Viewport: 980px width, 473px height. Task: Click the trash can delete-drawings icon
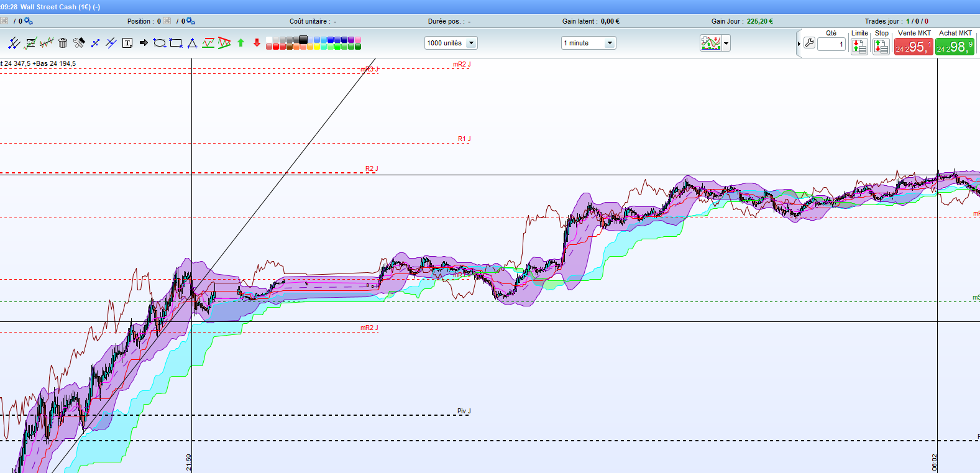(x=63, y=43)
